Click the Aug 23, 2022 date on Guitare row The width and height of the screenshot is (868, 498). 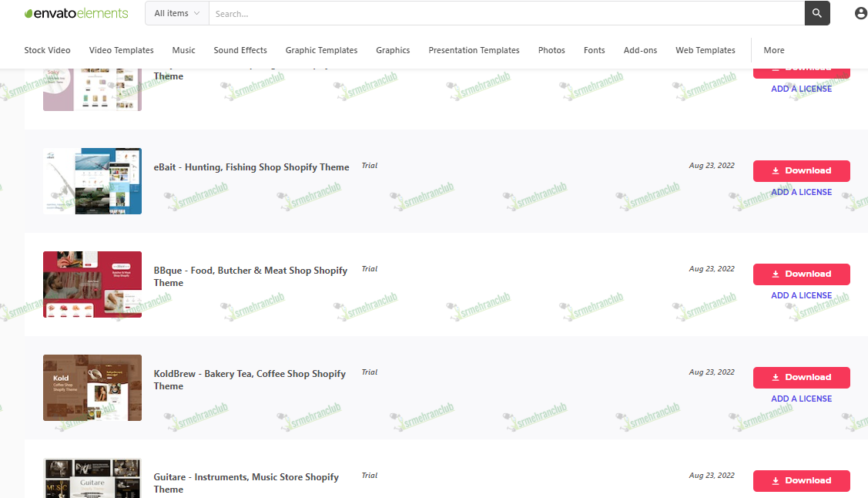point(712,476)
